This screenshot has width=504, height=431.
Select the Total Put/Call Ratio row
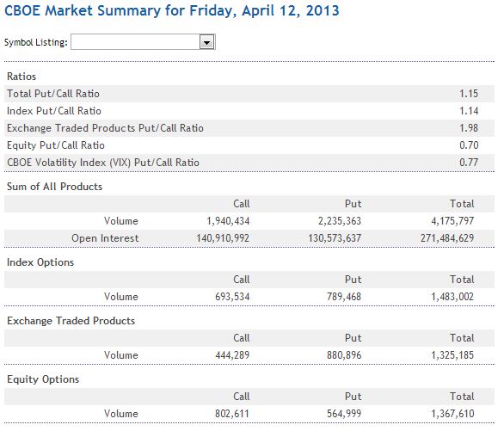[x=249, y=94]
